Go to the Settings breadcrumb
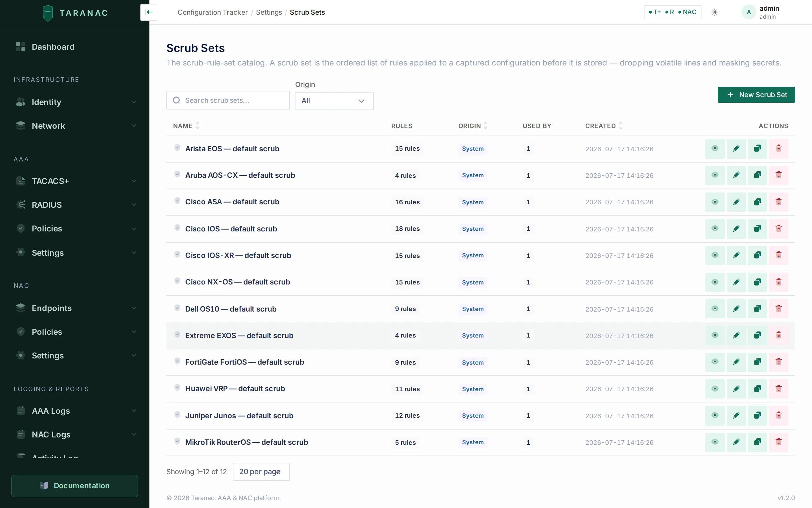 269,12
